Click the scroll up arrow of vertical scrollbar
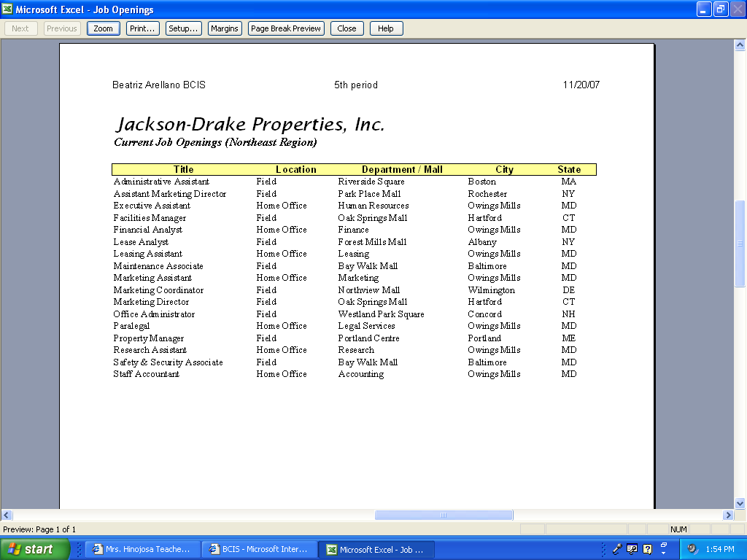The image size is (747, 560). pyautogui.click(x=740, y=45)
